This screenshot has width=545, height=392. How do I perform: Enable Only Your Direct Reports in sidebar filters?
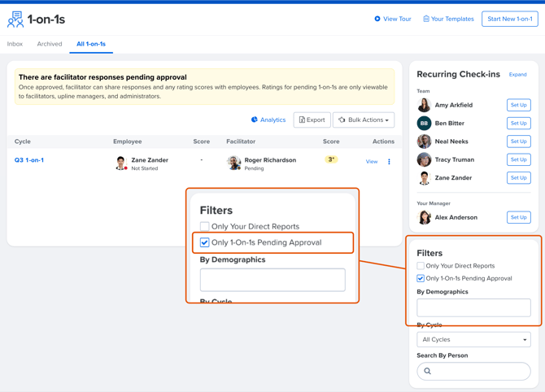tap(421, 266)
